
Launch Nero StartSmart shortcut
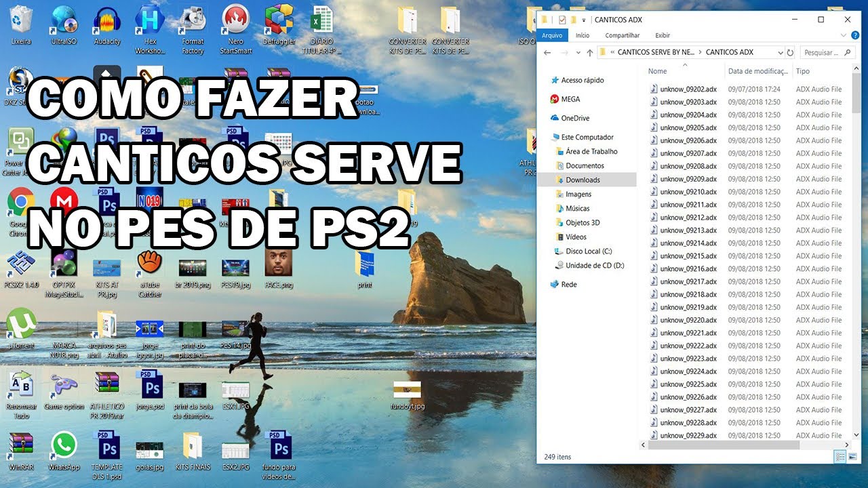click(235, 30)
